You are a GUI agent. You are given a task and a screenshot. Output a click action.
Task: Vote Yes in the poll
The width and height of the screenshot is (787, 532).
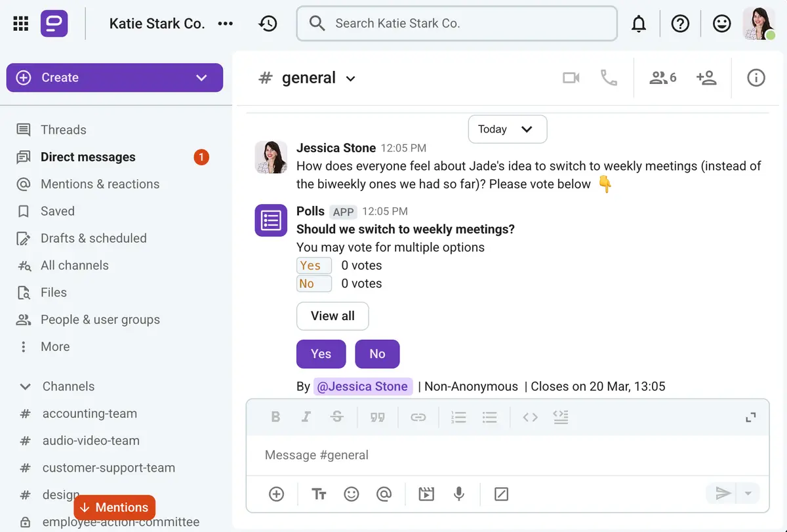pyautogui.click(x=321, y=354)
